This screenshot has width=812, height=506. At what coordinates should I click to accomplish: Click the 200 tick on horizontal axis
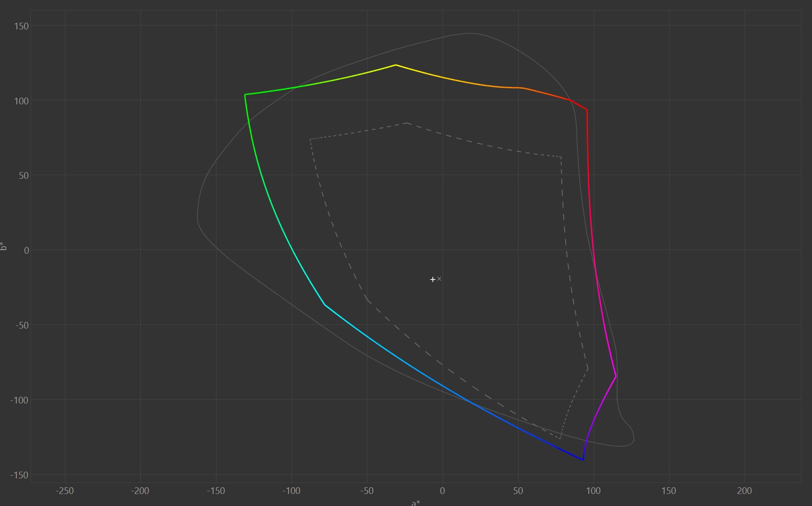point(744,491)
